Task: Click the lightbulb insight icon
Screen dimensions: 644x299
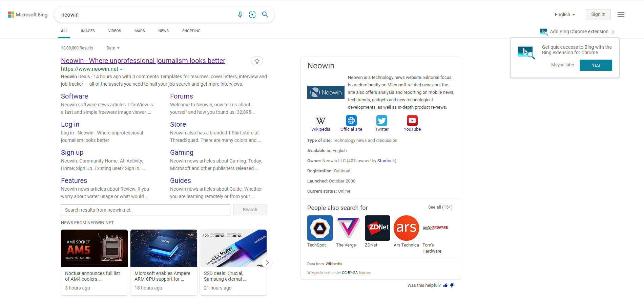Action: tap(257, 61)
